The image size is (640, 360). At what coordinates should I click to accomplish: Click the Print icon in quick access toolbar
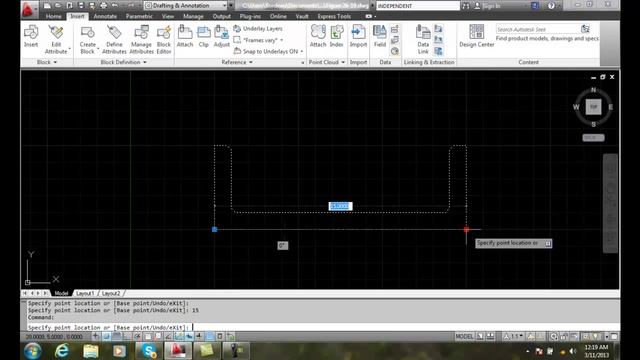[x=104, y=6]
